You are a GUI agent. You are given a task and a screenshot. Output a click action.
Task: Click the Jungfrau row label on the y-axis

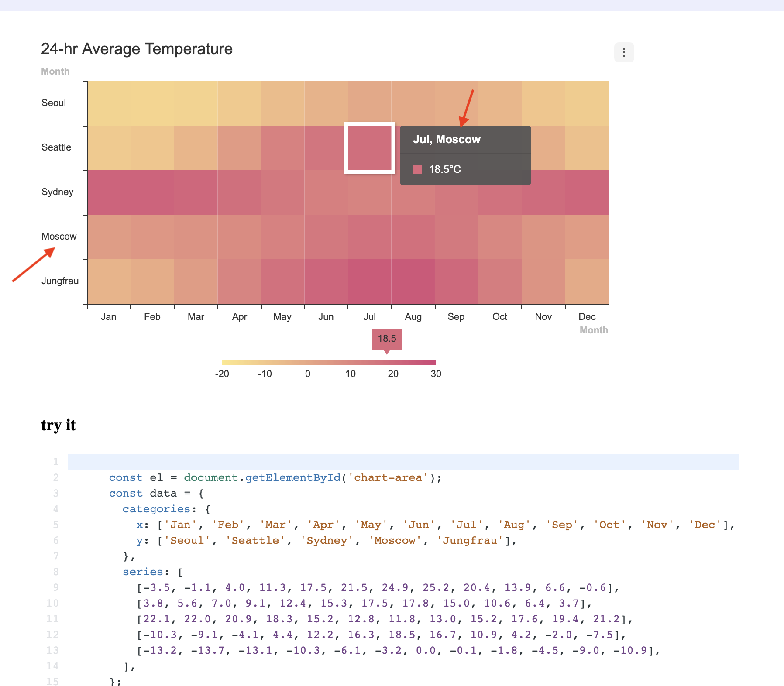coord(60,281)
